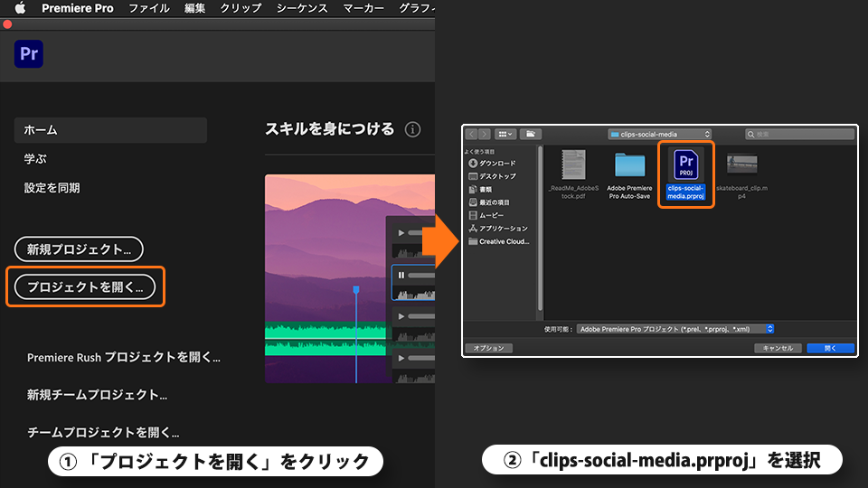The width and height of the screenshot is (868, 488).
Task: Click the new folder group icon button
Action: pos(531,134)
